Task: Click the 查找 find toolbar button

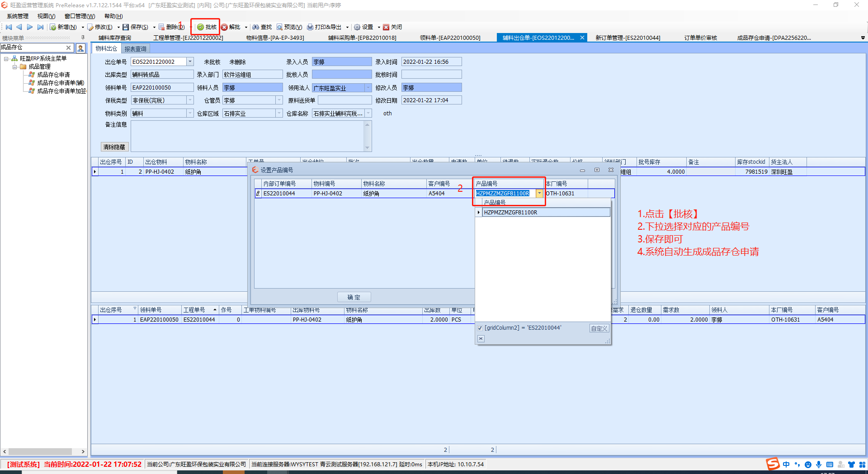Action: coord(262,27)
